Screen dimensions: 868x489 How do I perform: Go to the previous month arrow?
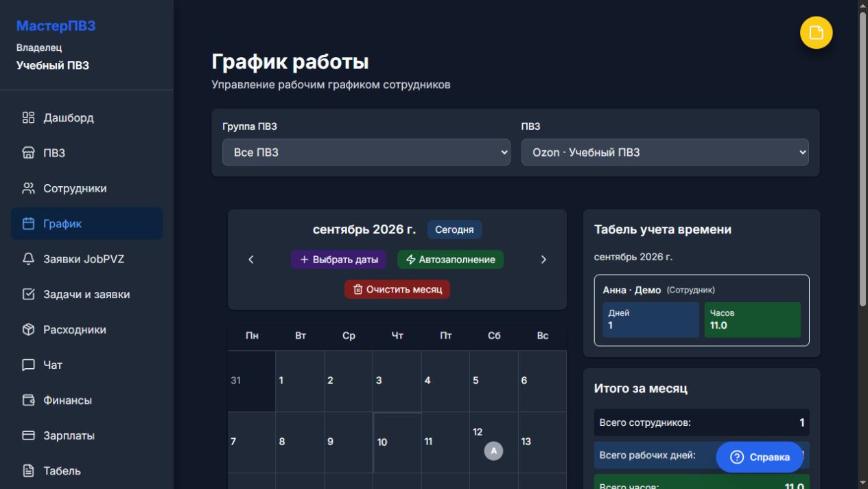(251, 260)
